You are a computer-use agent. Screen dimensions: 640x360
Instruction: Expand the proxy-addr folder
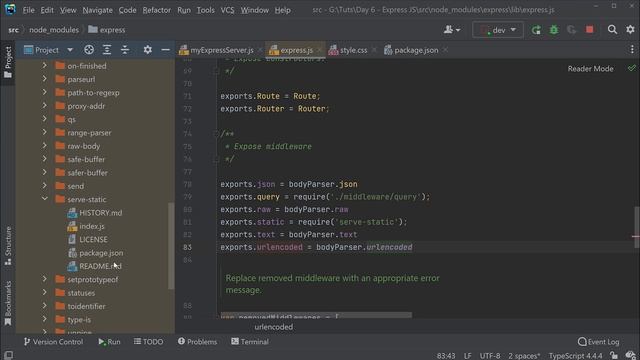click(x=44, y=105)
